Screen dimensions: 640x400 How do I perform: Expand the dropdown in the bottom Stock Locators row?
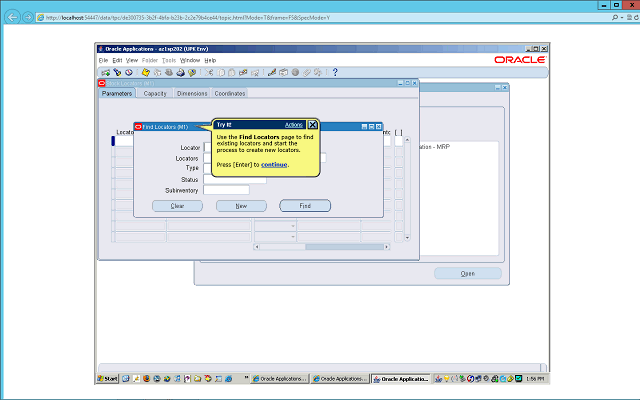coord(293,237)
